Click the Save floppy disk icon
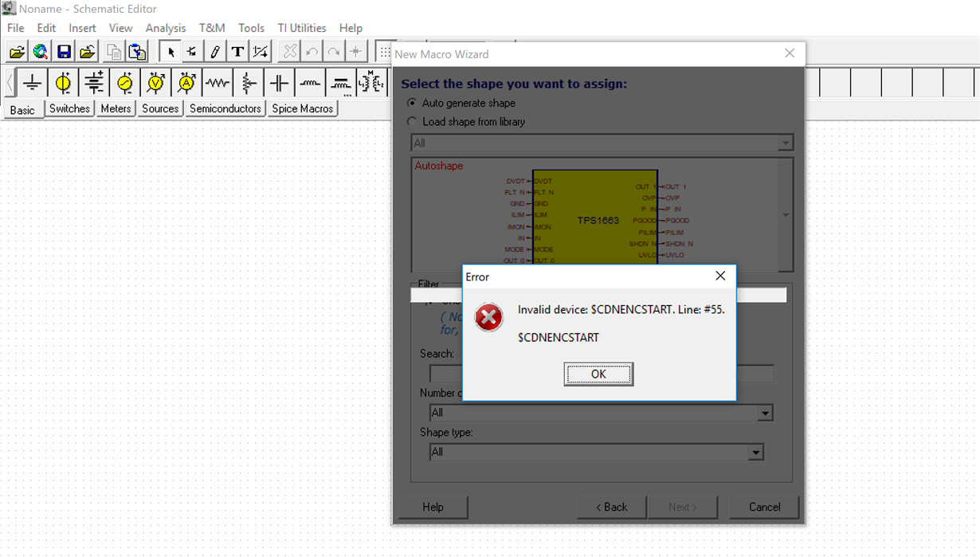 [x=64, y=52]
